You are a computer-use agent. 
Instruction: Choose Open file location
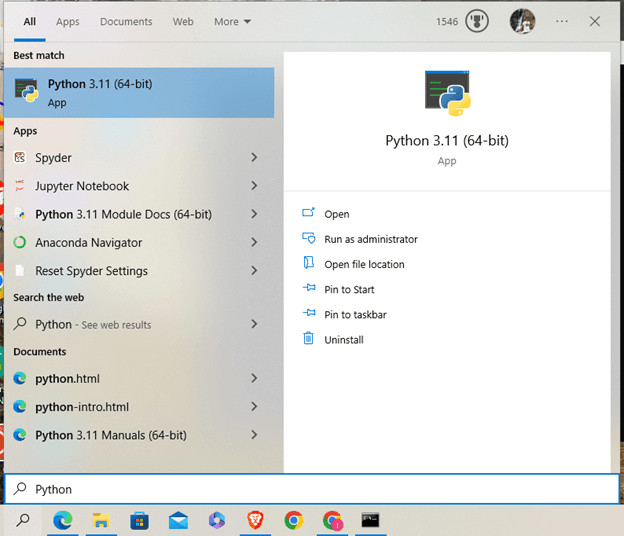[x=364, y=264]
